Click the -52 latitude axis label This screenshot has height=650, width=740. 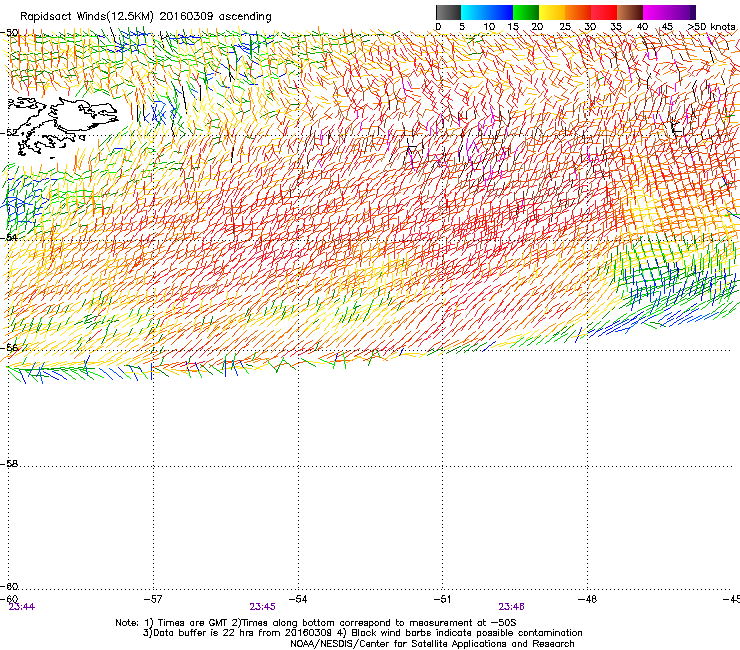pyautogui.click(x=10, y=133)
